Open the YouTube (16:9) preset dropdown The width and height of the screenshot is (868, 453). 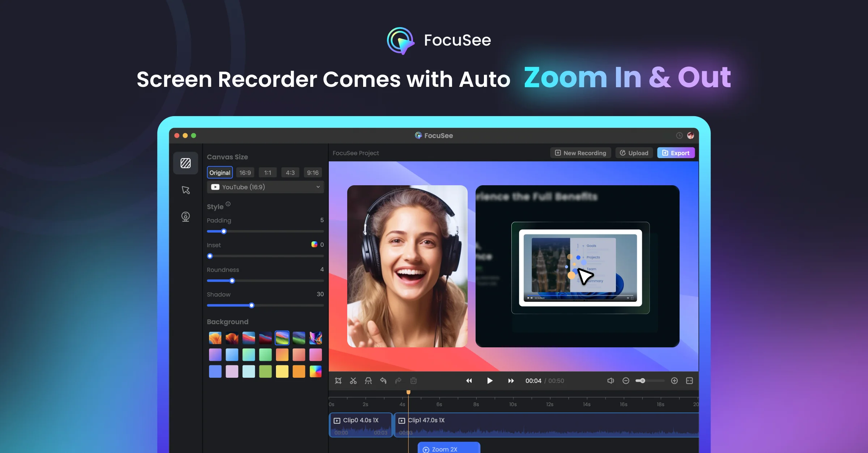tap(265, 187)
